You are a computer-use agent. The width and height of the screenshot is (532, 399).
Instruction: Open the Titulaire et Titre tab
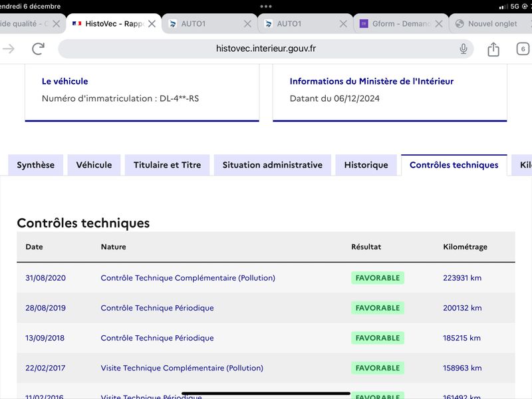coord(168,165)
